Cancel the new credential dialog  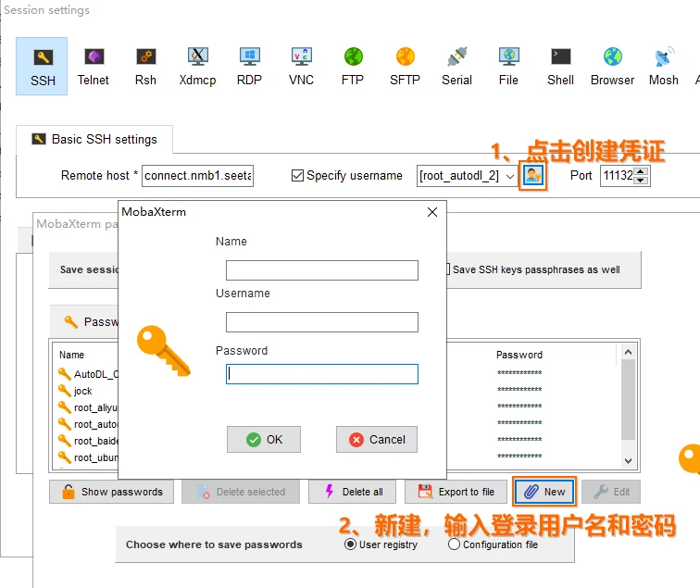pyautogui.click(x=377, y=439)
